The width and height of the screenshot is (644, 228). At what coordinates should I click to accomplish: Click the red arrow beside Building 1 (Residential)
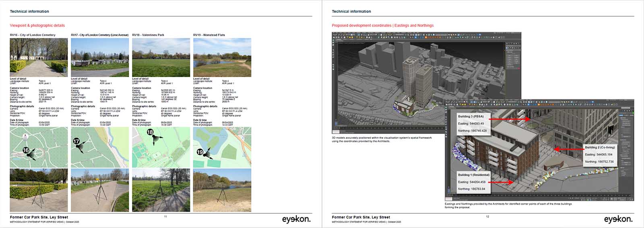[x=502, y=182]
